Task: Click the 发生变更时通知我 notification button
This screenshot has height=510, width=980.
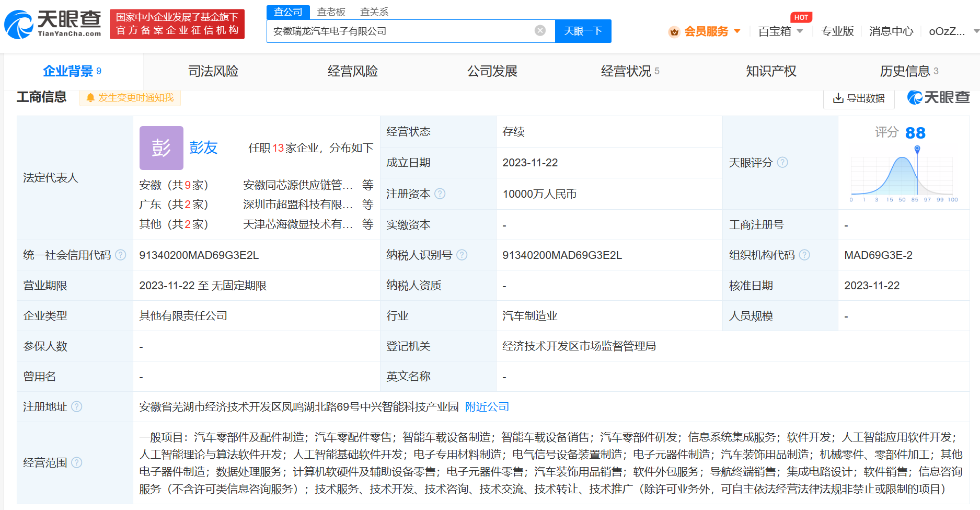Action: pos(130,98)
